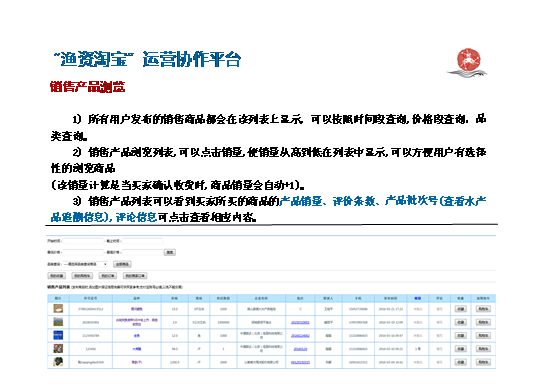This screenshot has height=390, width=554.
Task: Expand the product category dropdown
Action: [x=85, y=264]
